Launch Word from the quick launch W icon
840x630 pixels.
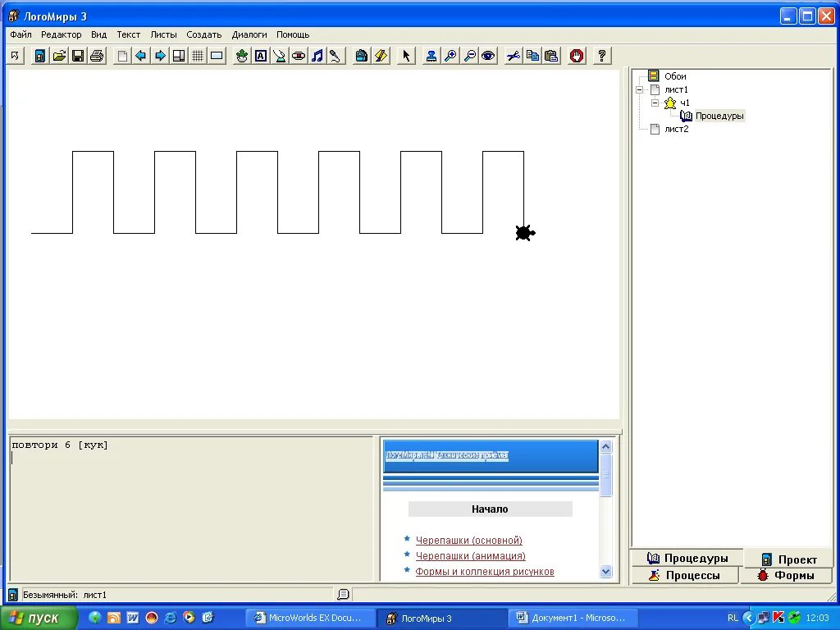coord(133,618)
